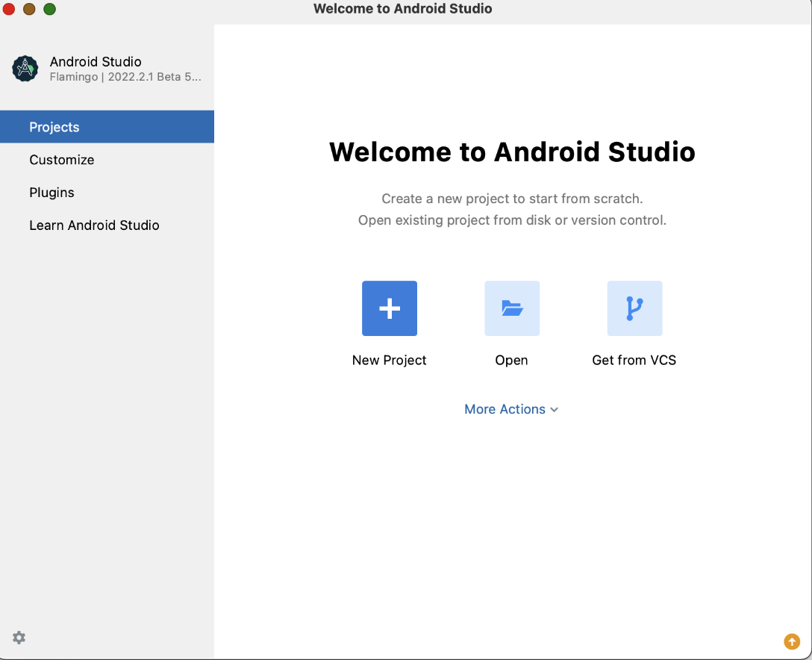
Task: Click the Android Studio logo icon
Action: [25, 69]
